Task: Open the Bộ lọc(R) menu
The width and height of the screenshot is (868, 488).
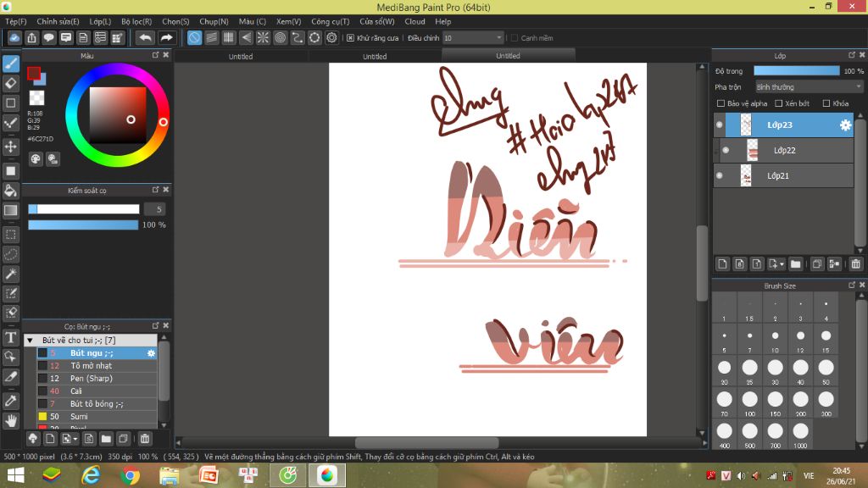Action: [136, 21]
